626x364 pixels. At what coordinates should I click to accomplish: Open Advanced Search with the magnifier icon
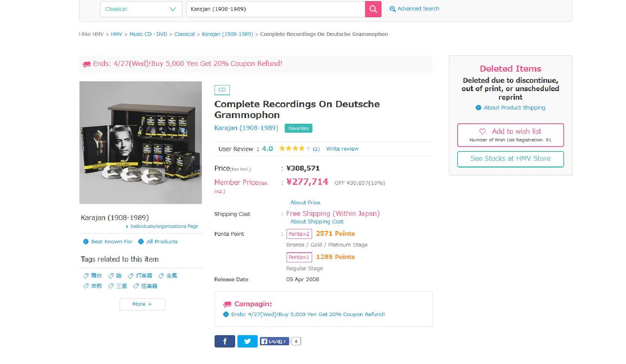[393, 9]
